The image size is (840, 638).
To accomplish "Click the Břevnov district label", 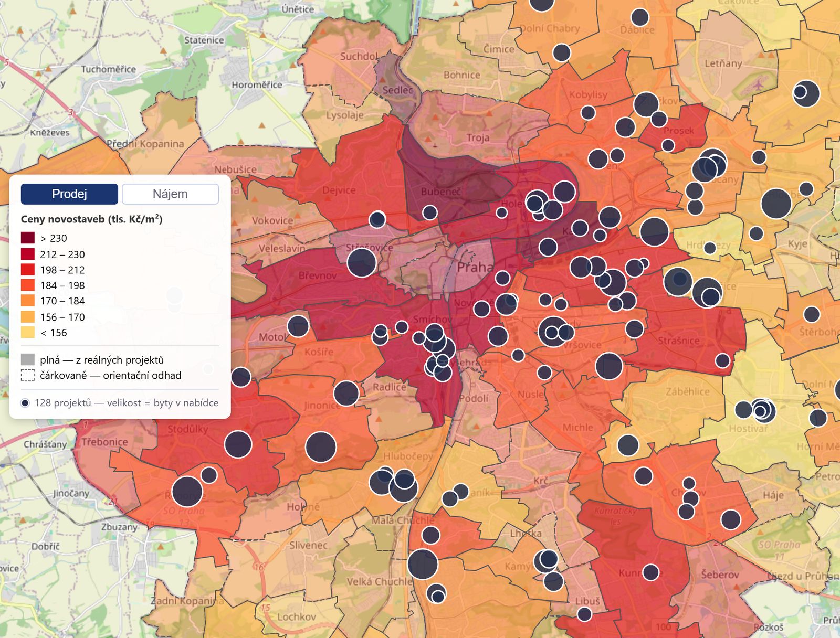I will pos(318,275).
